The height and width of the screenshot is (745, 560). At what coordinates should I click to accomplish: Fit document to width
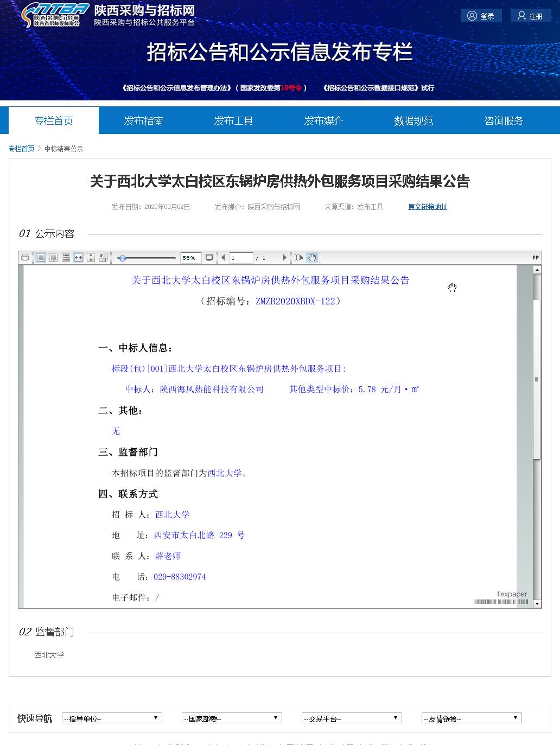pyautogui.click(x=78, y=258)
